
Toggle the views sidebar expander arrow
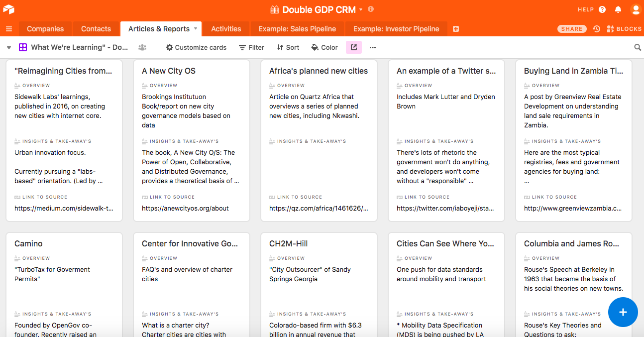[9, 48]
